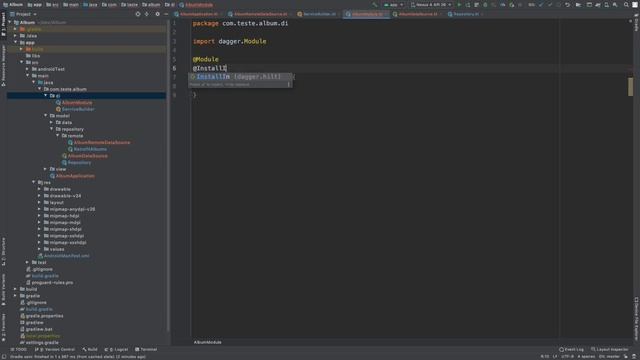Screen dimensions: 640x360
Task: Open the app run configuration dropdown
Action: click(x=393, y=5)
